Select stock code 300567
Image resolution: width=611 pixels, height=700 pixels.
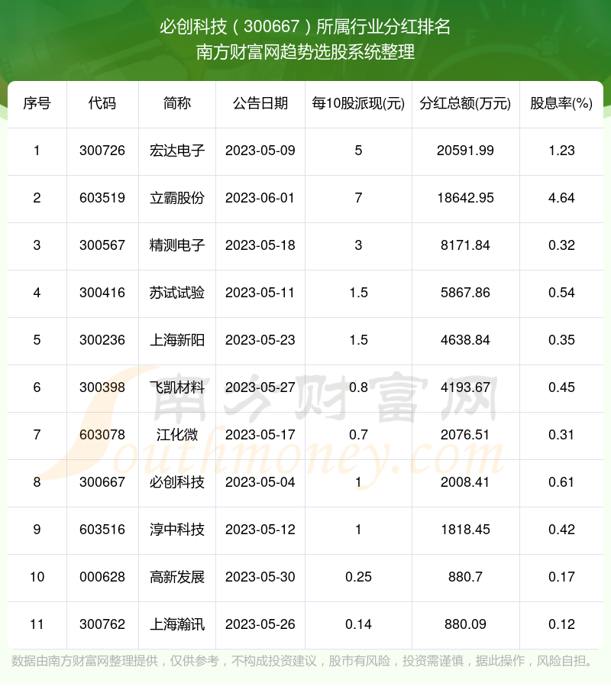[x=102, y=245]
